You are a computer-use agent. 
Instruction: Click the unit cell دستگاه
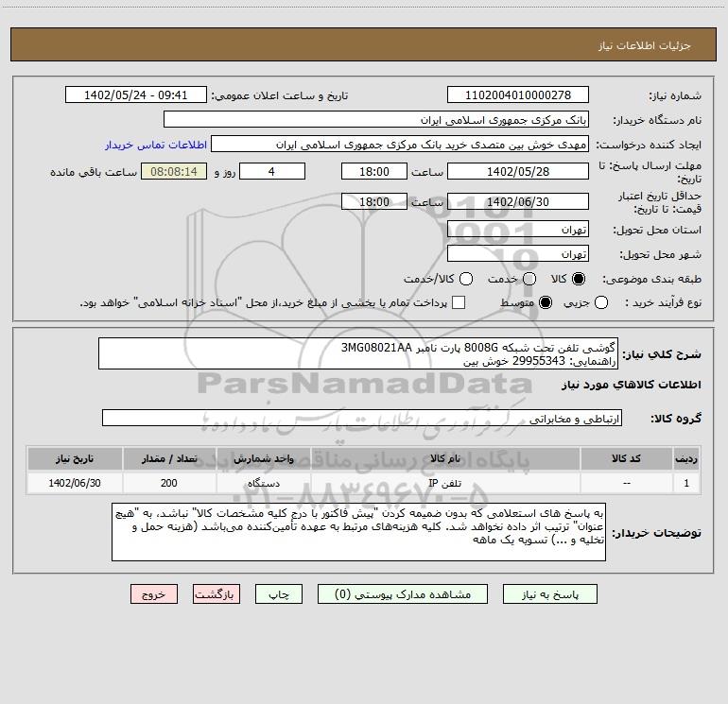click(x=263, y=483)
